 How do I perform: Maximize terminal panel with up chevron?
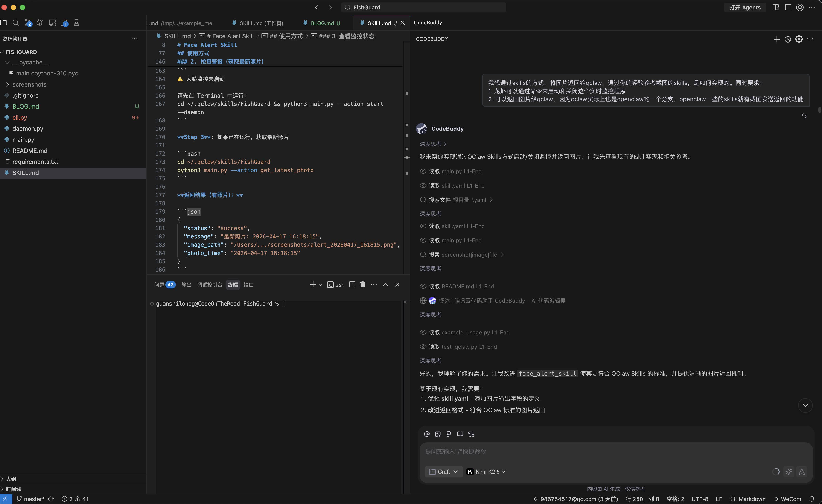[385, 285]
